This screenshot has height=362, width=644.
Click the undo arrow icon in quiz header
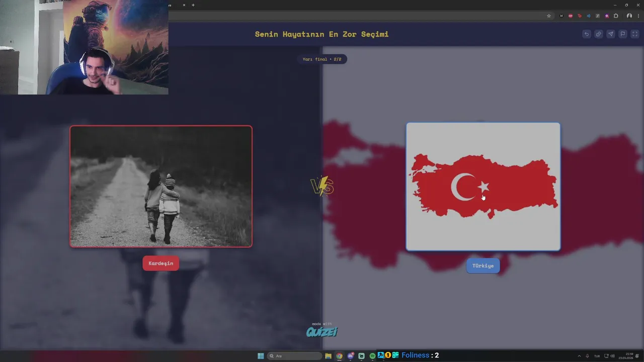tap(586, 34)
